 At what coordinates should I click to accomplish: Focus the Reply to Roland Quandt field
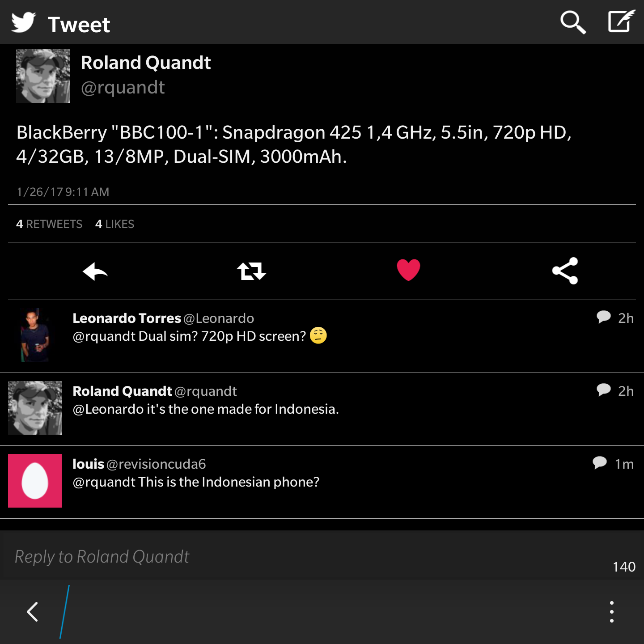click(x=322, y=556)
